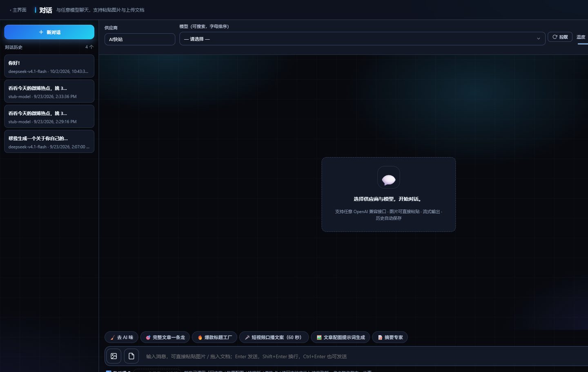Choose the 爆款标题工厂 prompt chip
This screenshot has width=588, height=372.
click(214, 337)
